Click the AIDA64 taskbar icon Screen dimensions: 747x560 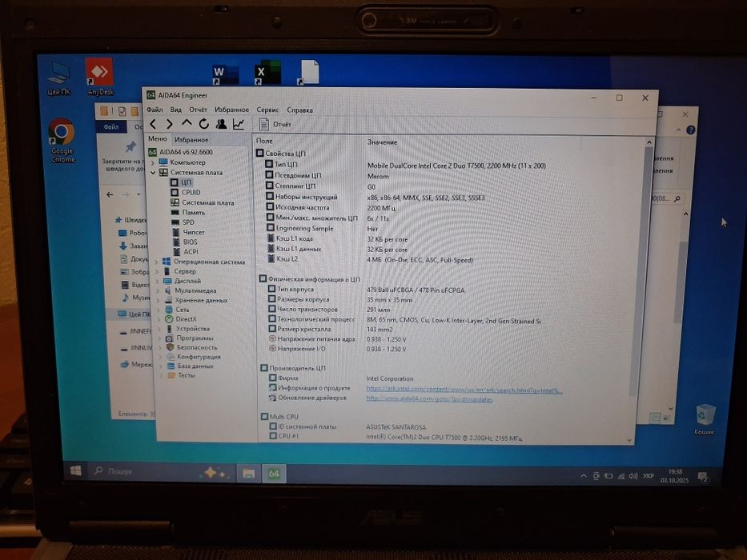point(274,474)
